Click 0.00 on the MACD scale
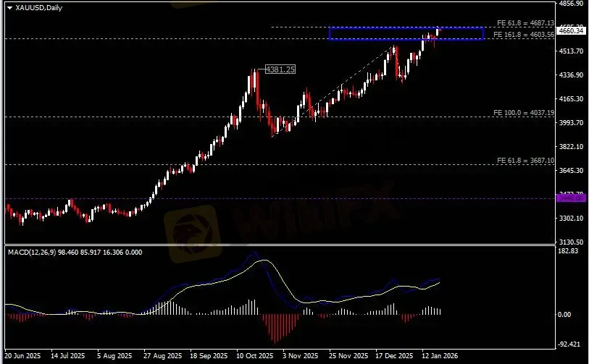The height and width of the screenshot is (364, 589). [x=564, y=315]
